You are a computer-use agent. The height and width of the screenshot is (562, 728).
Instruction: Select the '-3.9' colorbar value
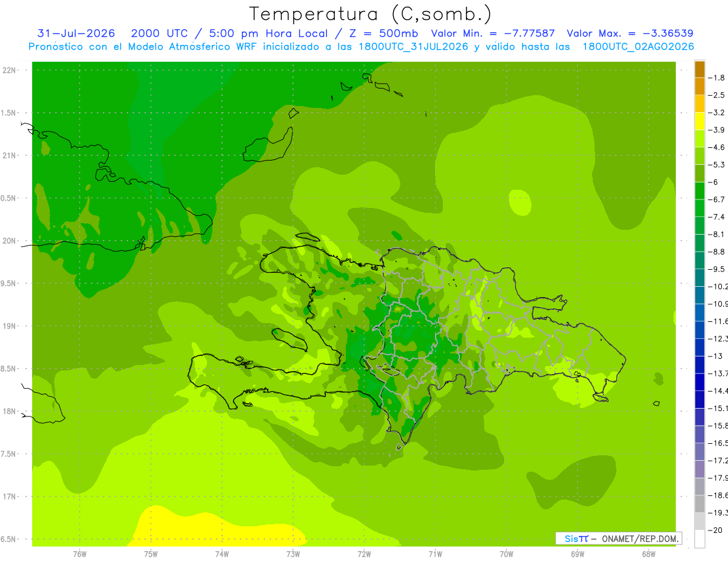(x=716, y=130)
